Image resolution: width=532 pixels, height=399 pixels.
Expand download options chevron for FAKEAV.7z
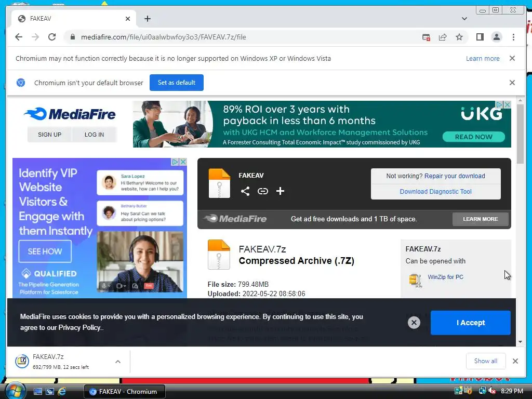[118, 362]
